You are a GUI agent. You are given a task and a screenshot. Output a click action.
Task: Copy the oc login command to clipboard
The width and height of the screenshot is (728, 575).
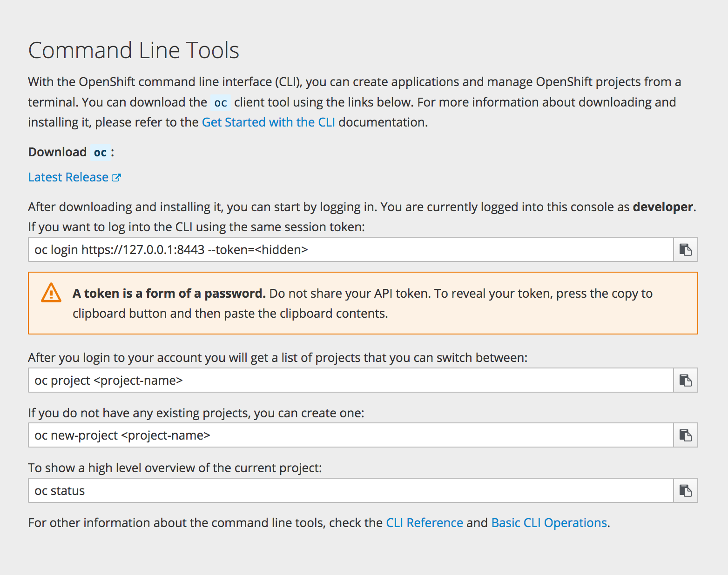pos(686,249)
